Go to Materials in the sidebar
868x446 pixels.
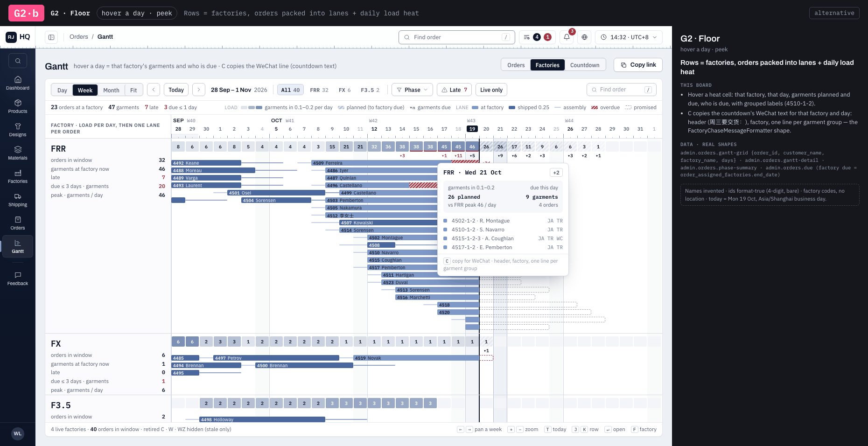tap(18, 153)
